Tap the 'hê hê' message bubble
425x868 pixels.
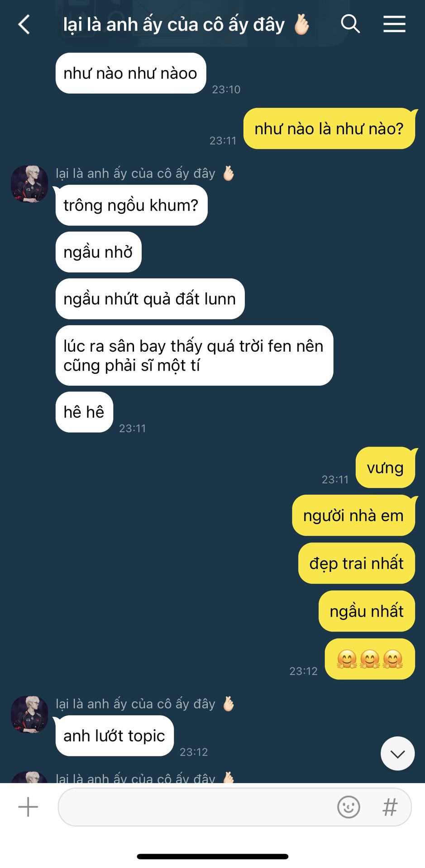(x=84, y=412)
